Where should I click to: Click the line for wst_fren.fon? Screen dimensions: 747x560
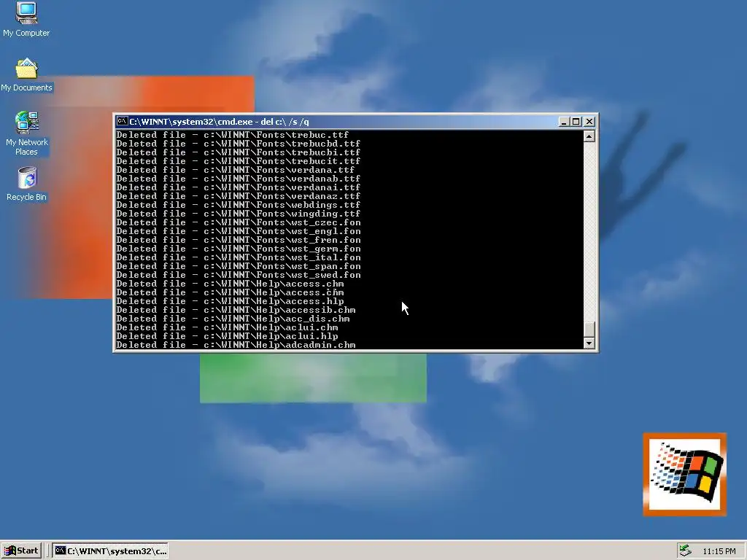[x=239, y=239]
